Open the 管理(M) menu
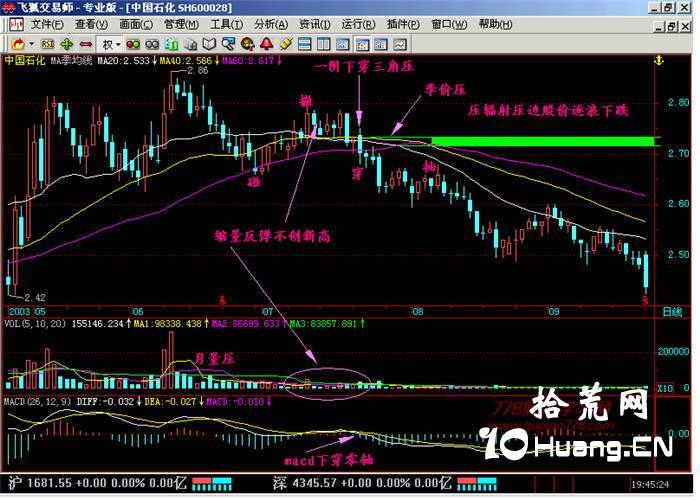Screen dimensions: 700x500 point(181,25)
